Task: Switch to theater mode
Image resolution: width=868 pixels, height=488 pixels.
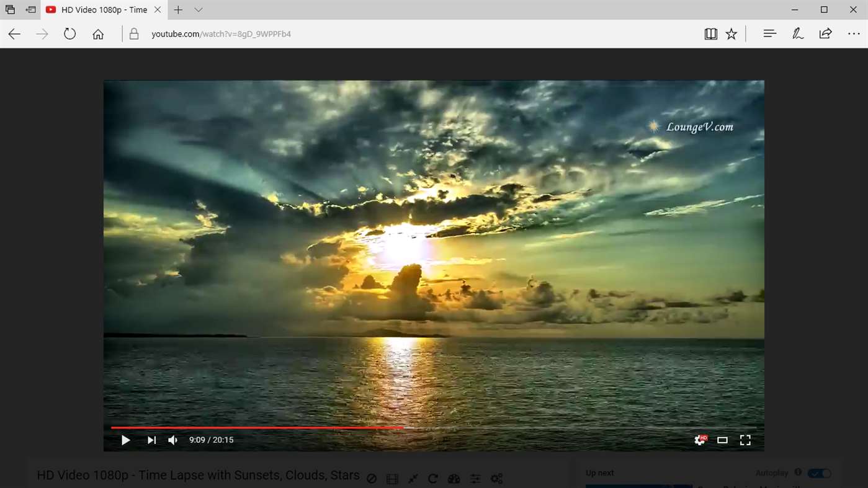Action: pos(722,440)
